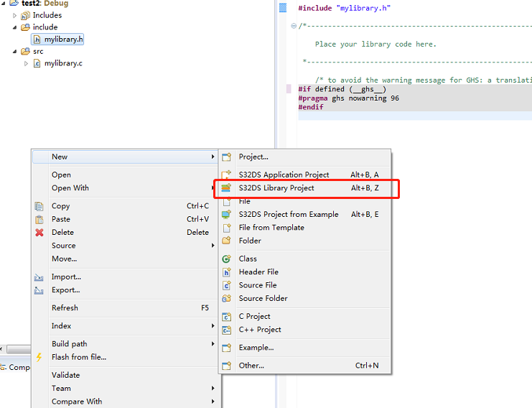Click the C++ Project icon
This screenshot has width=532, height=408.
[x=226, y=330]
